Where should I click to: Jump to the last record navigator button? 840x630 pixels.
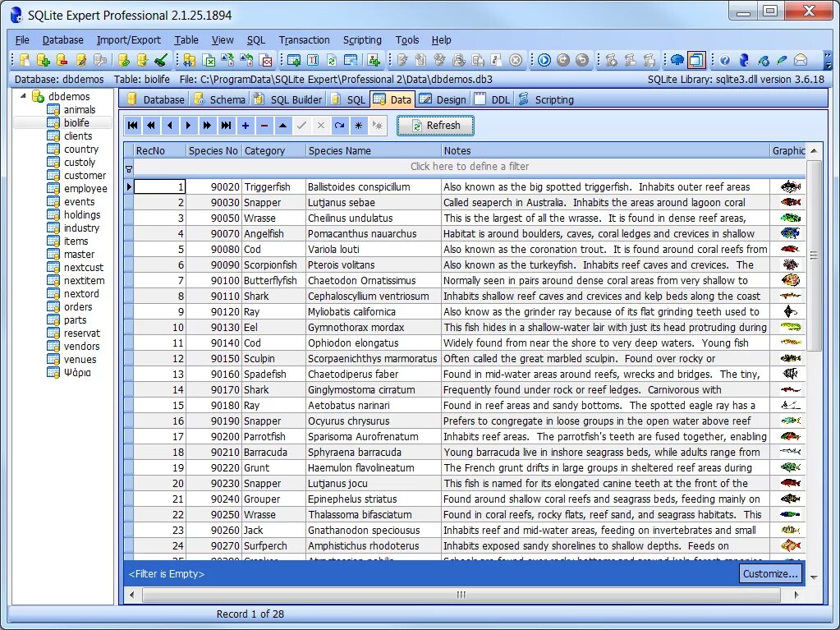pos(226,126)
